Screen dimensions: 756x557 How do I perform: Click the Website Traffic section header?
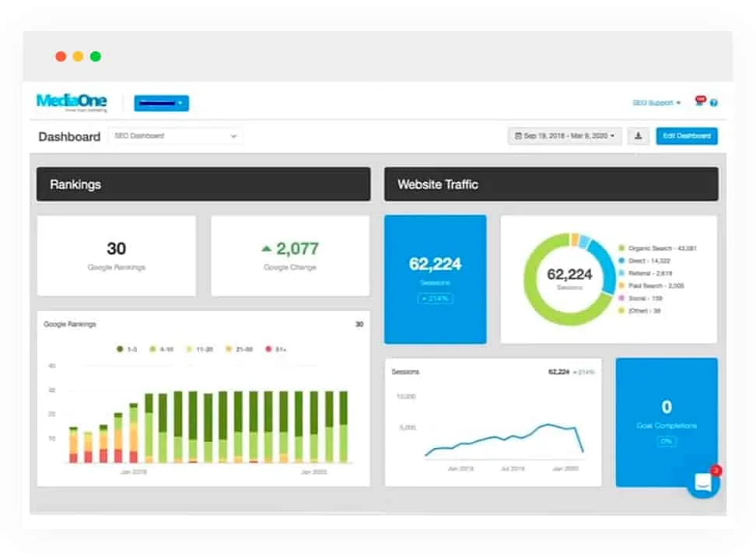[551, 184]
